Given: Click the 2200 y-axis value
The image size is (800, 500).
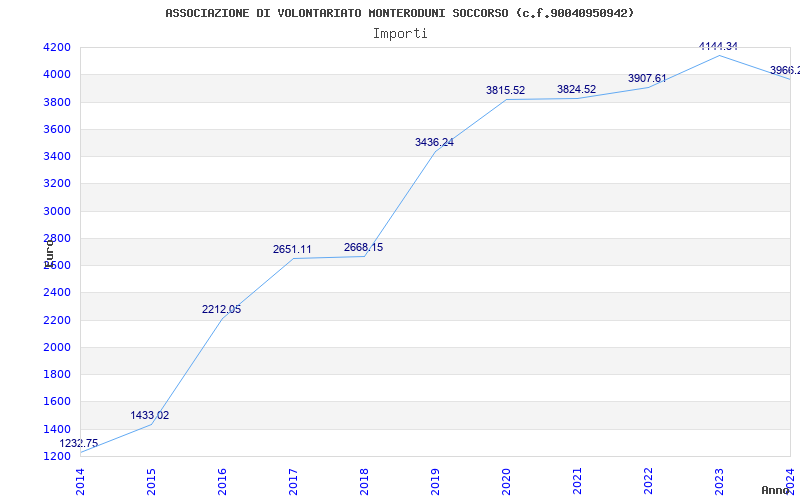Looking at the screenshot, I should click(57, 320).
